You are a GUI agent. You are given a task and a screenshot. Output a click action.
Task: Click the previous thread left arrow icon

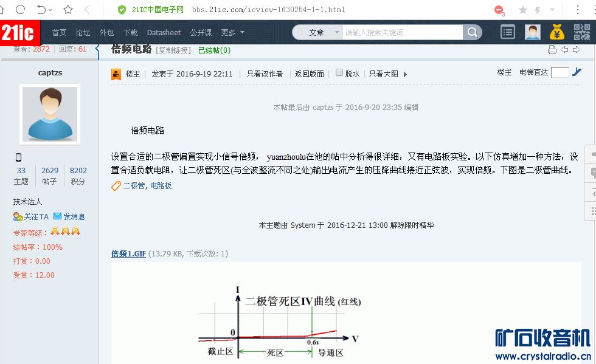click(564, 50)
